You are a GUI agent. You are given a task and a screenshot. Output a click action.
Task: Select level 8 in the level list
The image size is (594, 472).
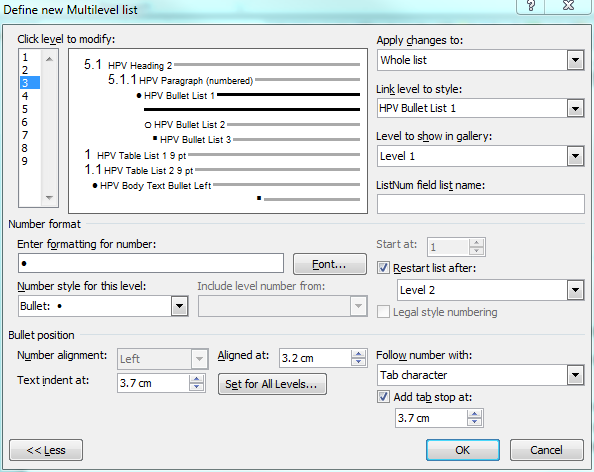(25, 148)
